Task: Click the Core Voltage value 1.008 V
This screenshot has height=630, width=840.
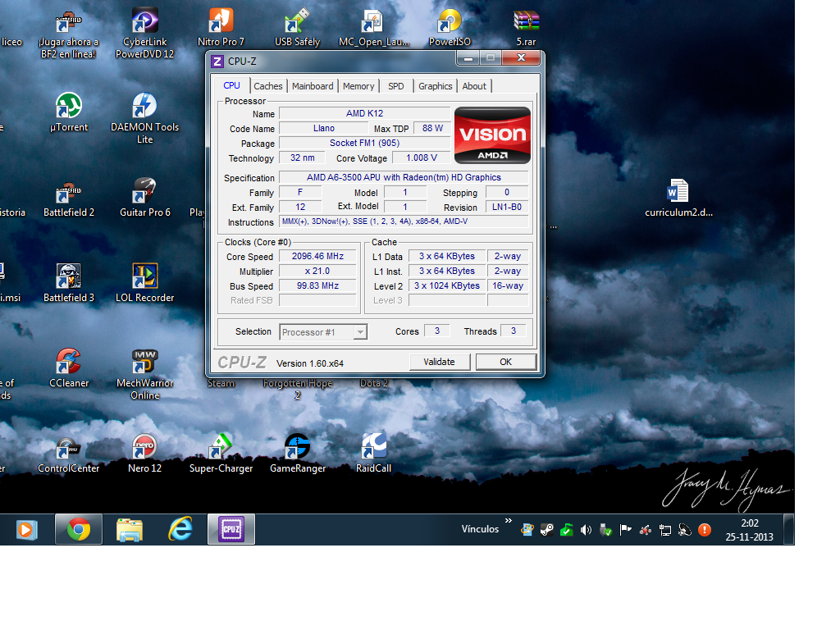Action: coord(421,157)
